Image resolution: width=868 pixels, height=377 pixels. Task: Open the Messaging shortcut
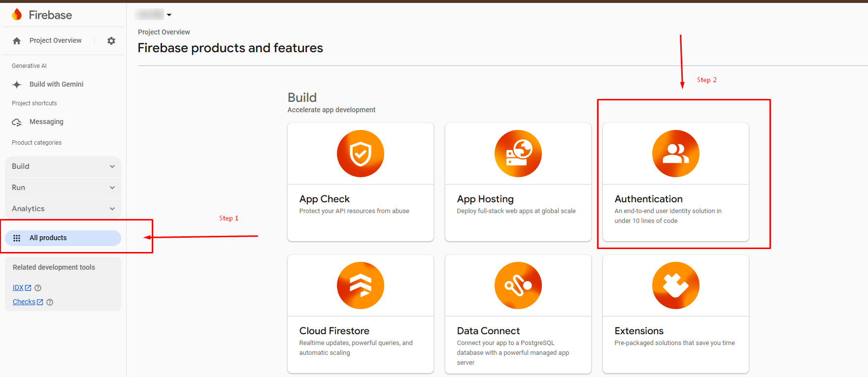(46, 122)
